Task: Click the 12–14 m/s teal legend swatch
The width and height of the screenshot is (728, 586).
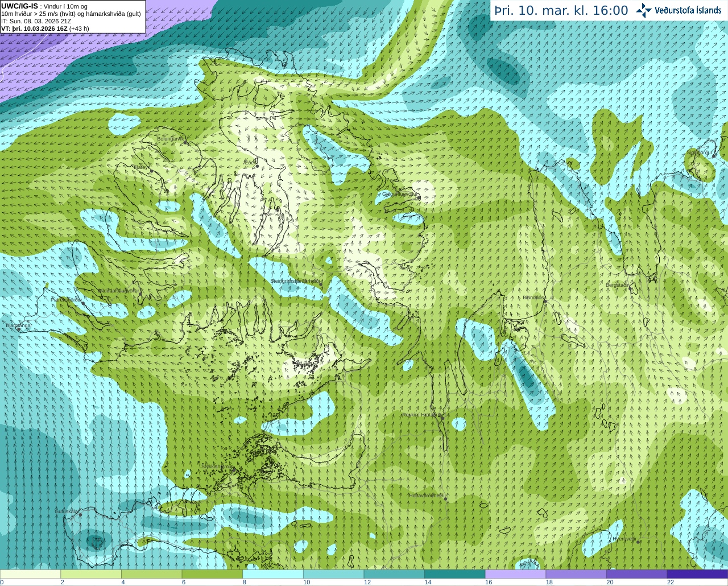Action: (394, 574)
